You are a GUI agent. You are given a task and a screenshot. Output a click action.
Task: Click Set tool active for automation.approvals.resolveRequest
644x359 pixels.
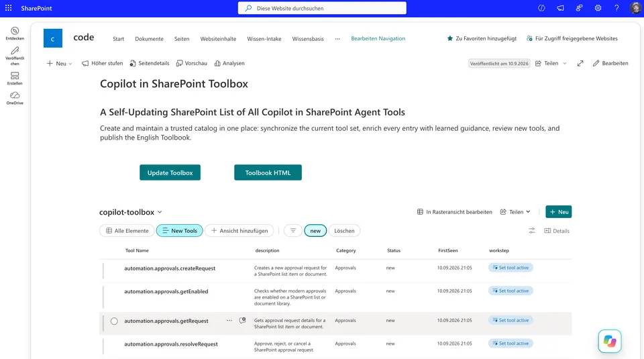click(511, 343)
